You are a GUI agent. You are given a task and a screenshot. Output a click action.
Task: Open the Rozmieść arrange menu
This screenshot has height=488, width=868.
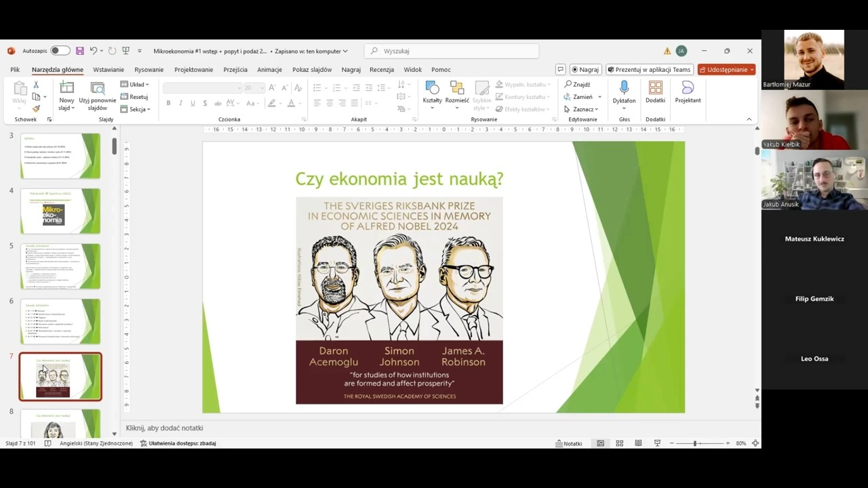tap(457, 94)
